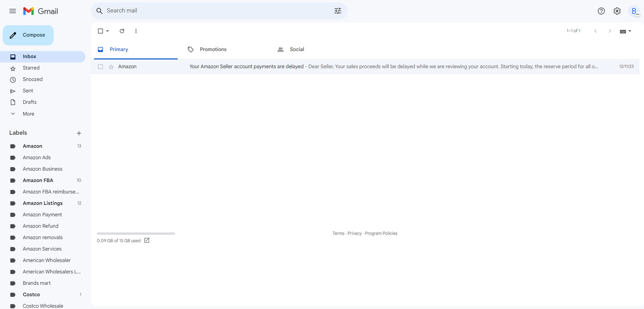Open Settings gear icon
This screenshot has height=309, width=644.
(x=617, y=11)
